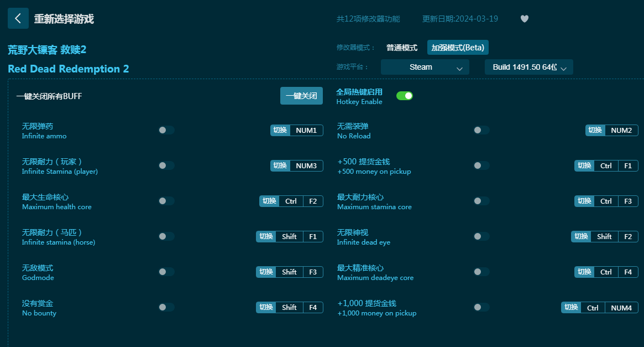Viewport: 644px width, 347px height.
Task: Click the back arrow icon
Action: point(18,18)
